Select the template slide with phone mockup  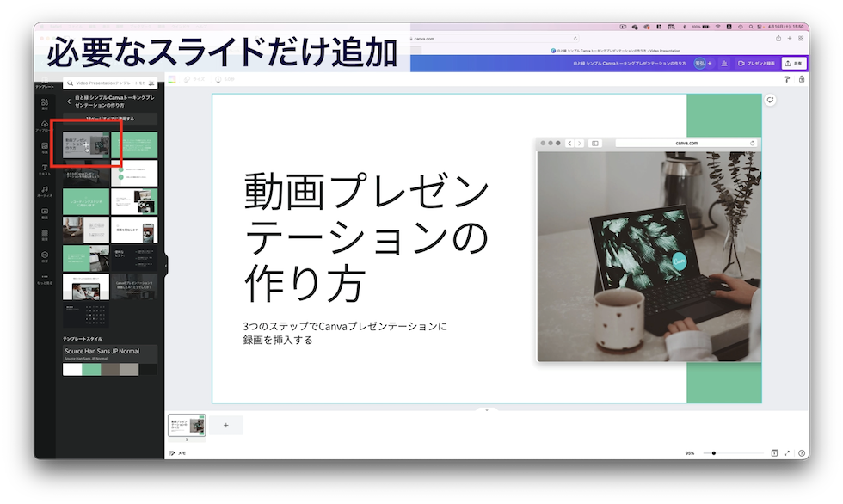click(134, 230)
